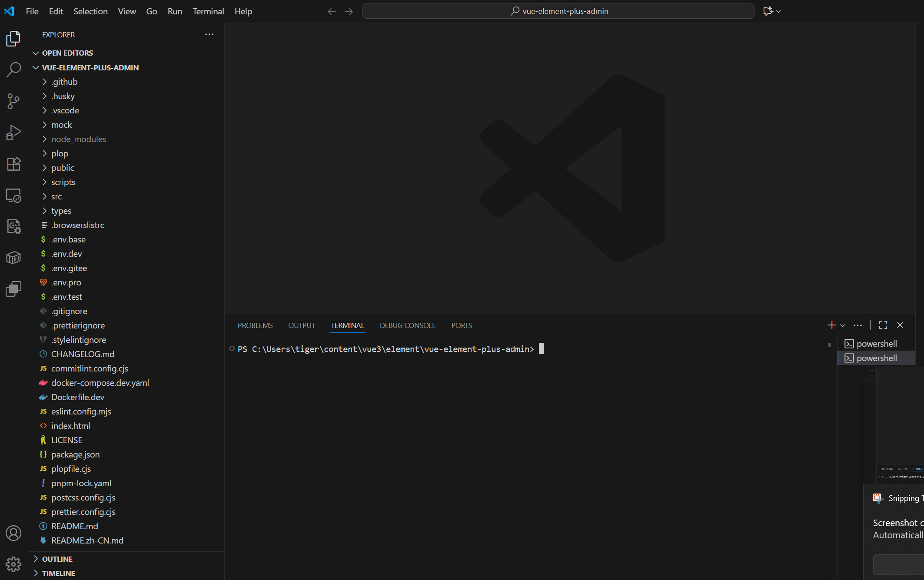Open the Accounts icon
Screen dimensions: 924x580
[x=13, y=533]
